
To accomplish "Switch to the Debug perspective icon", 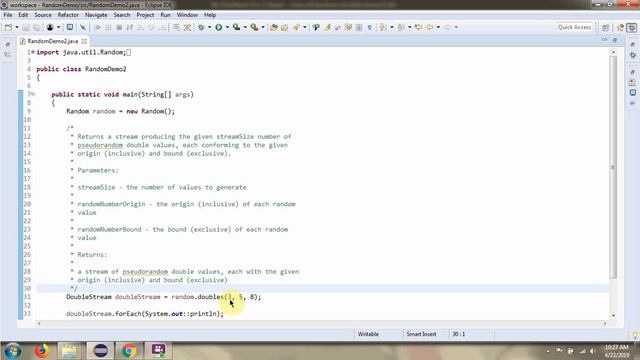I will click(x=632, y=27).
